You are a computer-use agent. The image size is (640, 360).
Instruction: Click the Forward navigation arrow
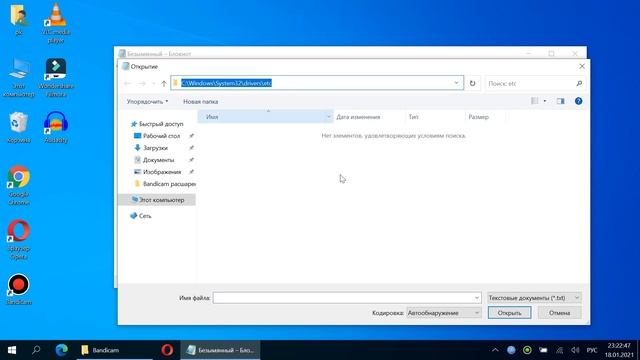point(142,83)
